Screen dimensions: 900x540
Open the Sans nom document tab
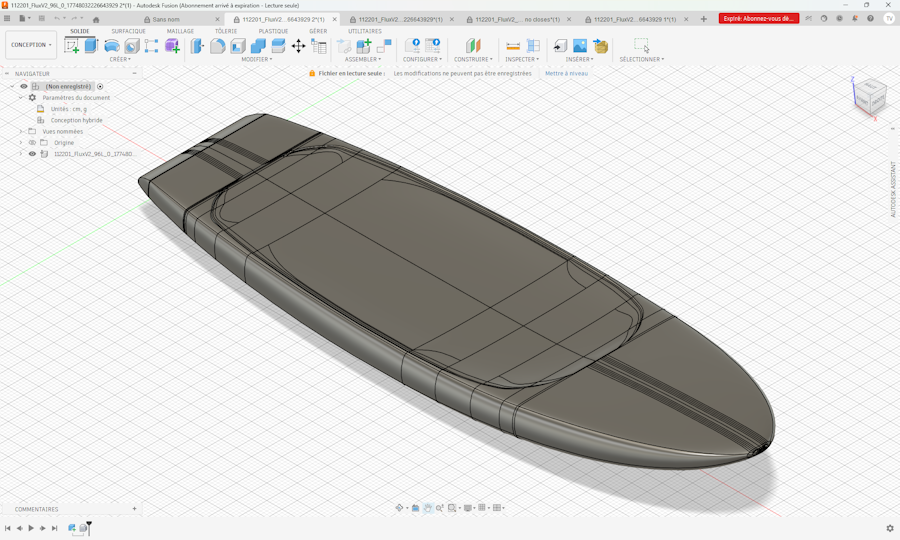click(x=166, y=19)
